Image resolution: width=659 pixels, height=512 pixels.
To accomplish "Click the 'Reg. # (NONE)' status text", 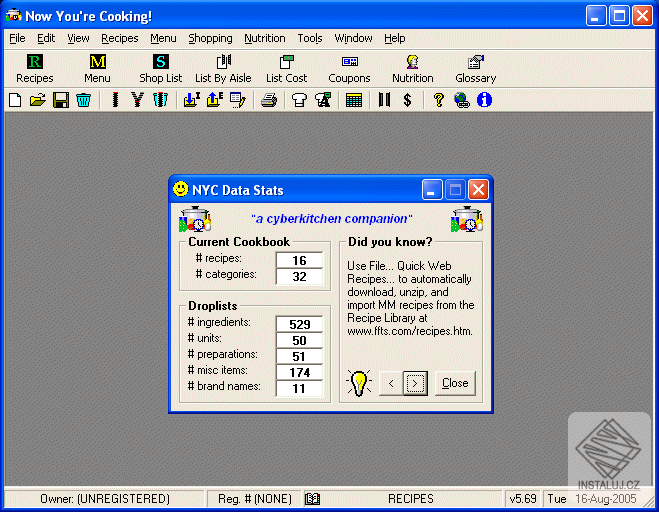I will tap(255, 499).
